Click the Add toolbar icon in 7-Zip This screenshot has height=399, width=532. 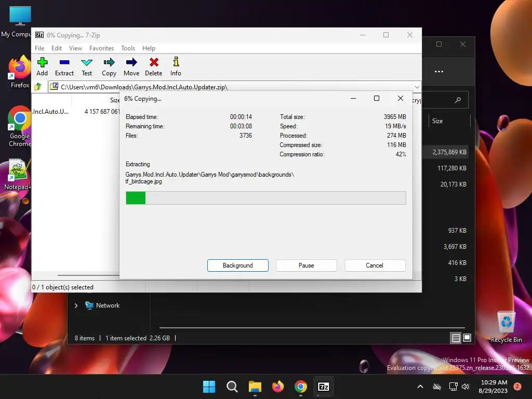pyautogui.click(x=42, y=66)
